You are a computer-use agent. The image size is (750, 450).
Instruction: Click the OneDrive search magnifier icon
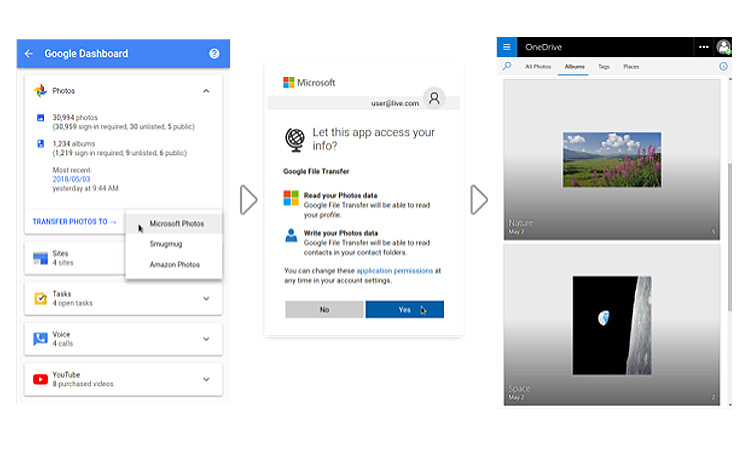coord(507,67)
